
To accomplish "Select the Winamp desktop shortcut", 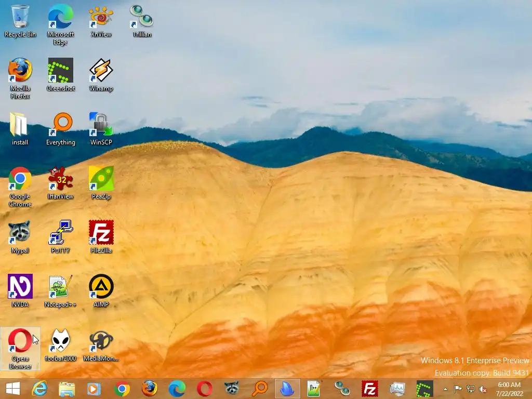I will click(x=101, y=75).
